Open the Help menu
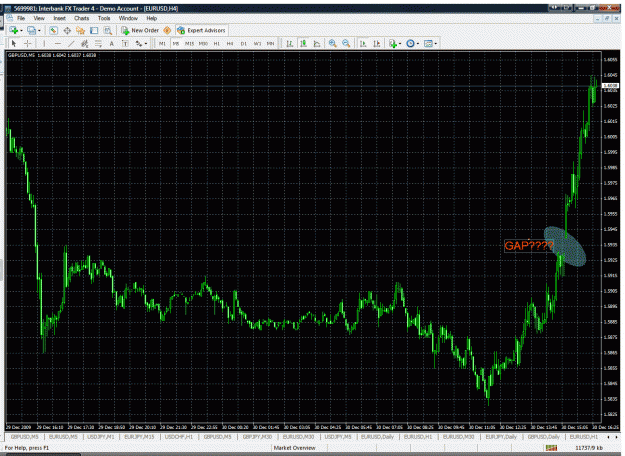 point(151,18)
